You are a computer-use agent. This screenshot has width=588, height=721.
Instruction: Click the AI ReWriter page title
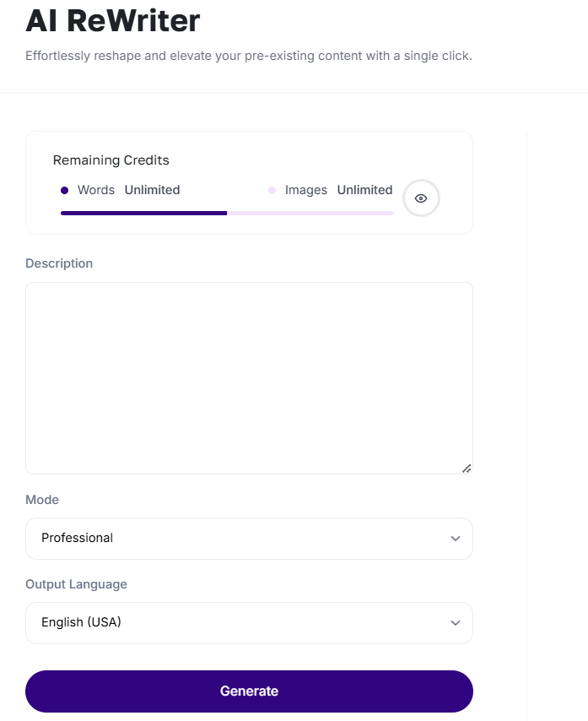coord(113,21)
